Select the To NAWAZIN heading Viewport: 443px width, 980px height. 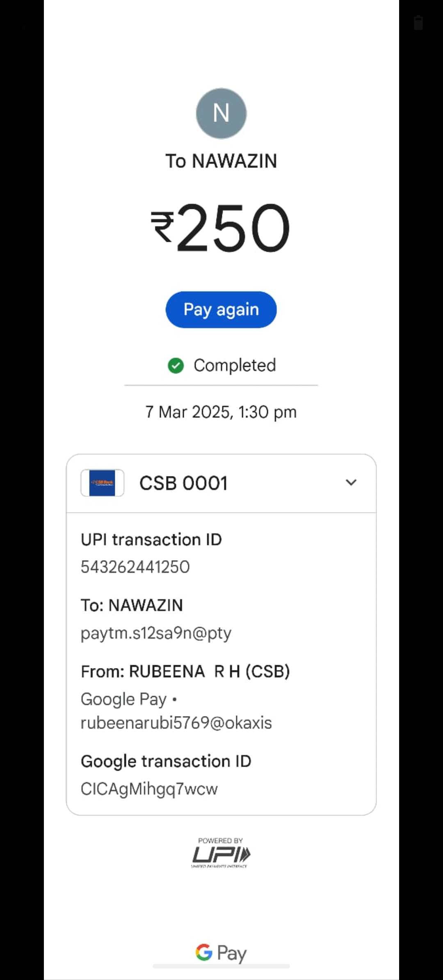[221, 161]
